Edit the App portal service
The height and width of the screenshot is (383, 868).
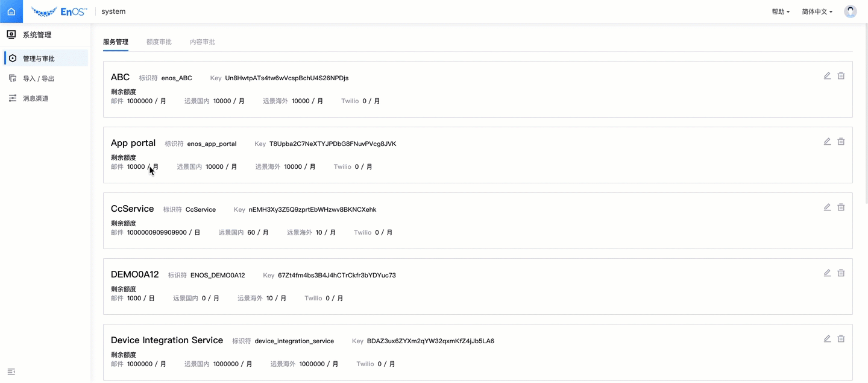coord(827,142)
